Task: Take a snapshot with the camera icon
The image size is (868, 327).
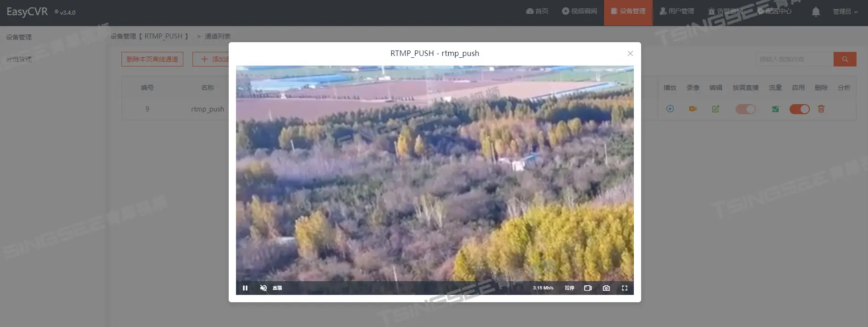Action: [x=606, y=288]
